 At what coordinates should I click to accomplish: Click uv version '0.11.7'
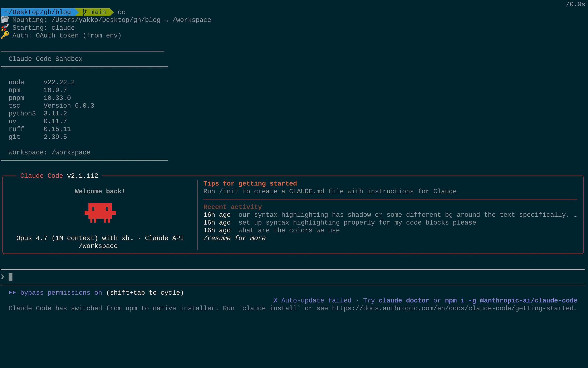pyautogui.click(x=55, y=121)
